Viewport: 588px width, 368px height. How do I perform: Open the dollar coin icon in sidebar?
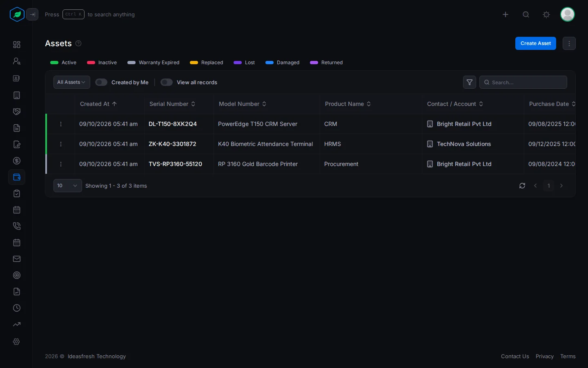[x=17, y=161]
